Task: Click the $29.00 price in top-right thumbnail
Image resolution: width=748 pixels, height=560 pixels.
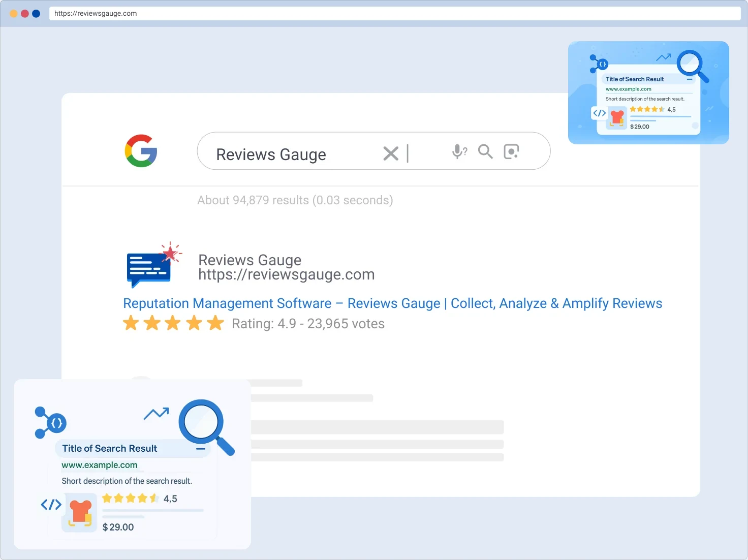Action: tap(640, 127)
